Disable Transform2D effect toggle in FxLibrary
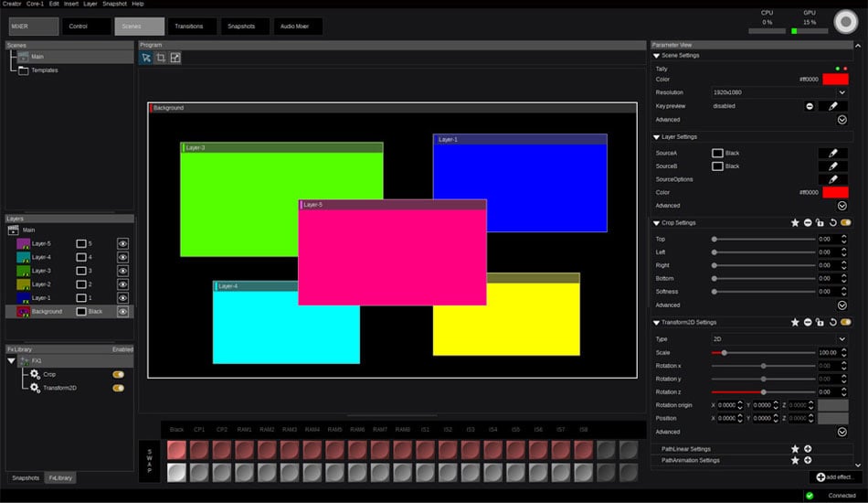This screenshot has width=868, height=503. [119, 388]
